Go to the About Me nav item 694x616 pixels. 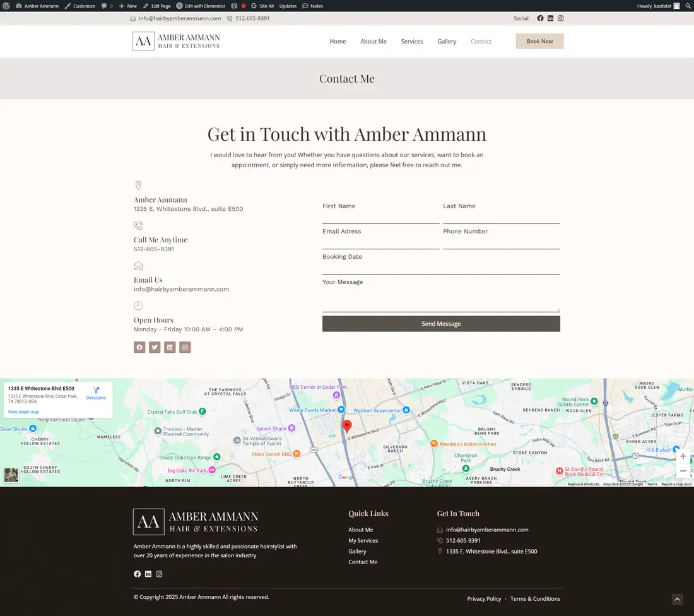373,41
